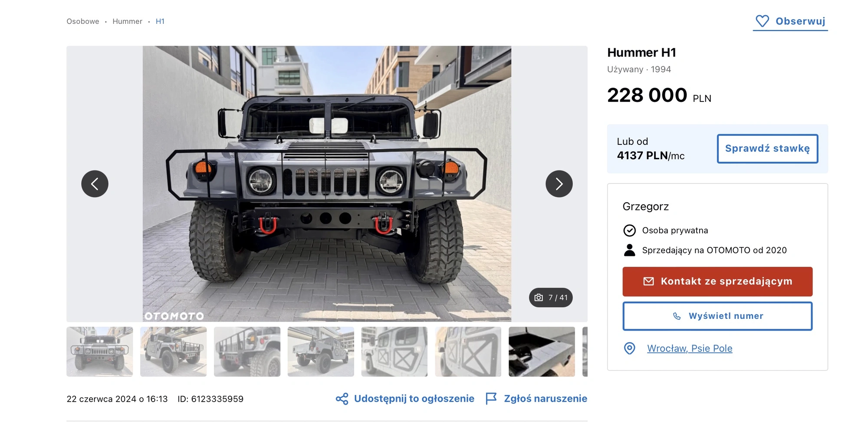Click the flag icon for Zgłoś naruszenie
This screenshot has height=429, width=868.
[491, 399]
